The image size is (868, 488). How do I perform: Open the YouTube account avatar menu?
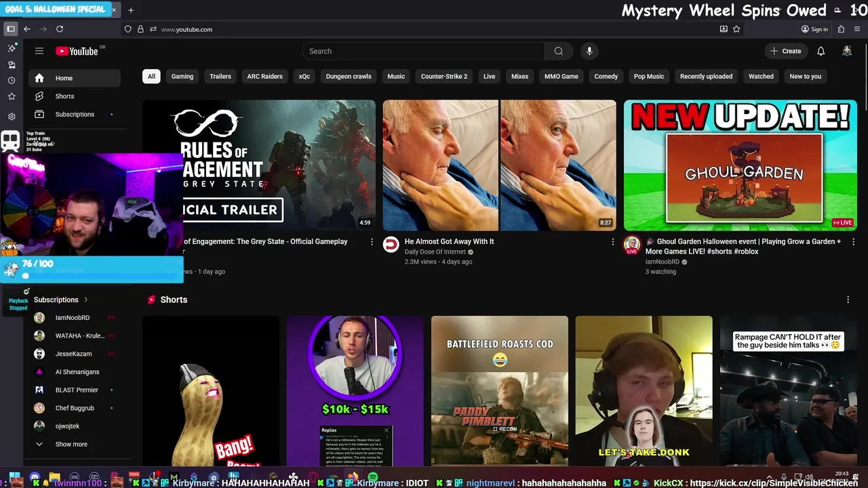coord(847,51)
